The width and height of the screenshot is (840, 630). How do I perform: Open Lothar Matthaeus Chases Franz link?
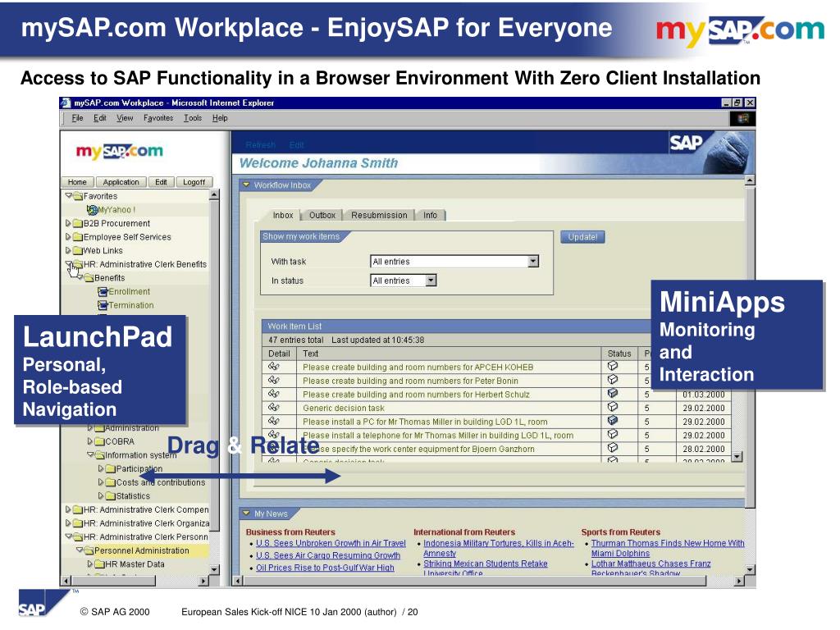coord(651,564)
